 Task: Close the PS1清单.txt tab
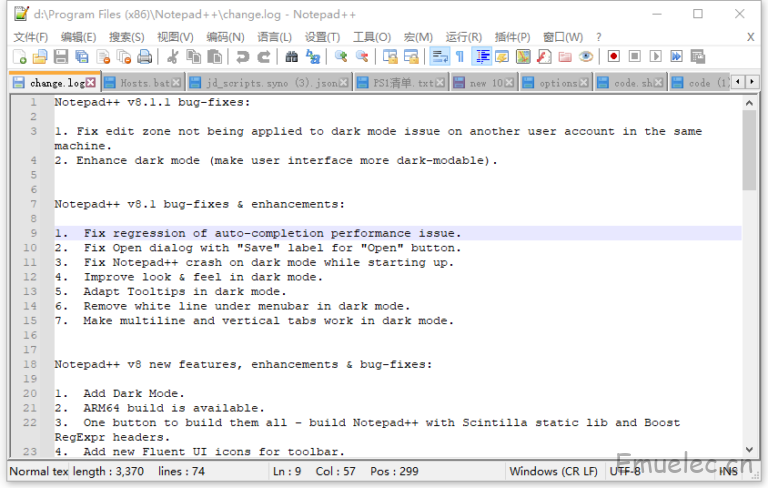pos(440,83)
